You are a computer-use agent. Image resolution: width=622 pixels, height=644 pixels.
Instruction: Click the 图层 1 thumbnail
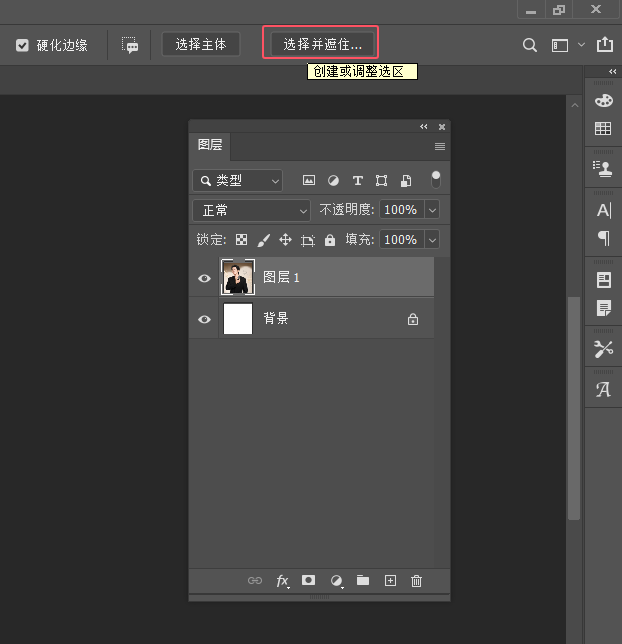238,277
